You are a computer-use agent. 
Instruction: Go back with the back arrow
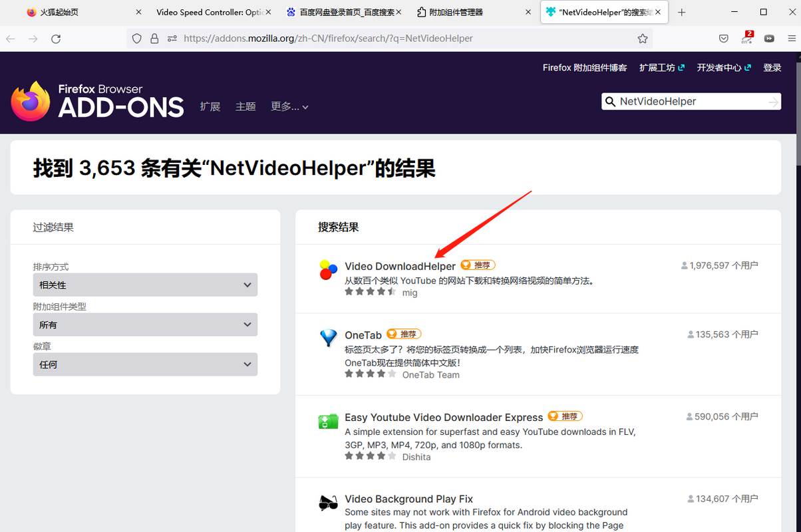[11, 39]
